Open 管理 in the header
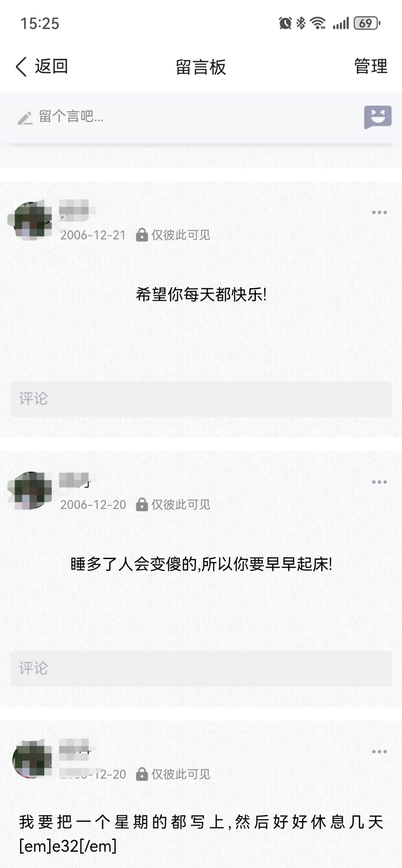 pos(371,67)
